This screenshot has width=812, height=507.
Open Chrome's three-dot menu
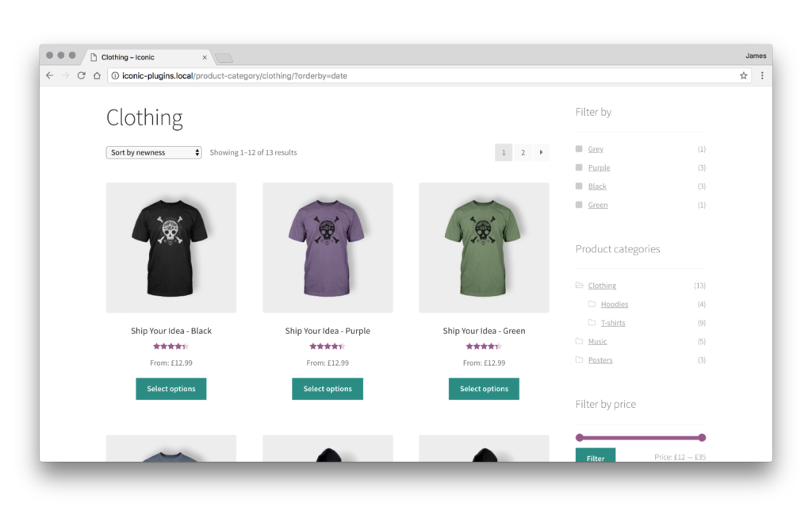pyautogui.click(x=762, y=76)
